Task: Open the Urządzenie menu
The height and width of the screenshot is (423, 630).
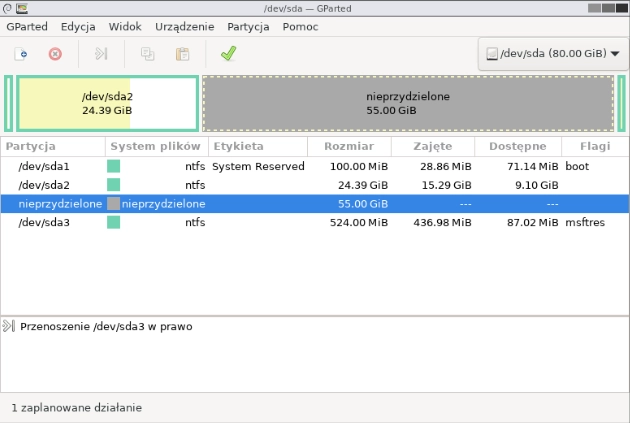Action: tap(183, 27)
